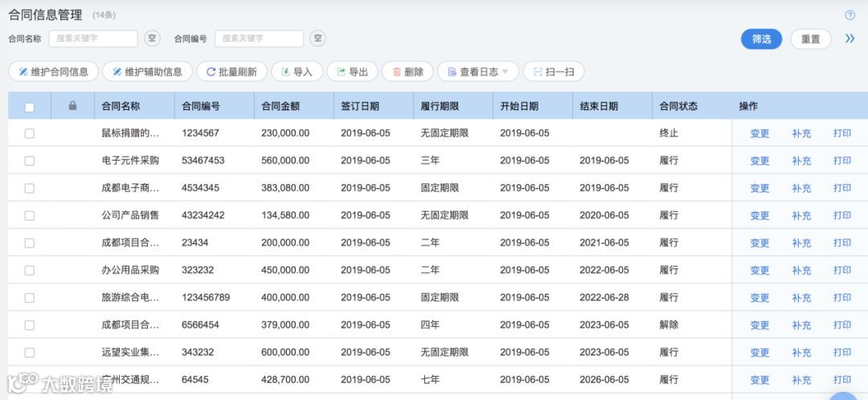Click 维护合同信息 button
This screenshot has width=868, height=400.
point(54,71)
